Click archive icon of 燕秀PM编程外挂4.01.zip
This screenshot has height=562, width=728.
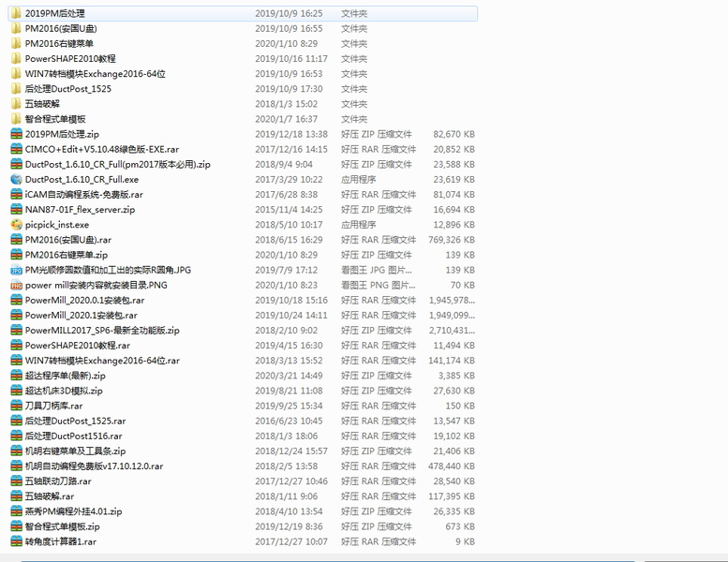click(x=16, y=510)
